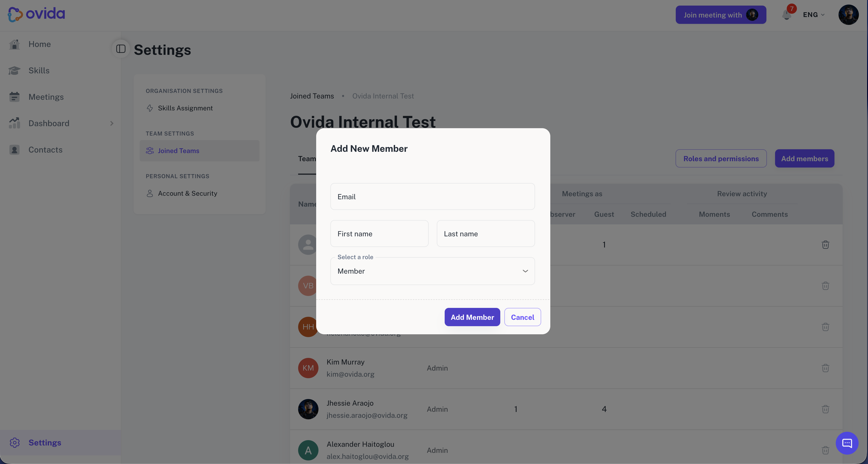Screen dimensions: 868x464
Task: Delete the Jhessie Araojo member row
Action: point(825,409)
